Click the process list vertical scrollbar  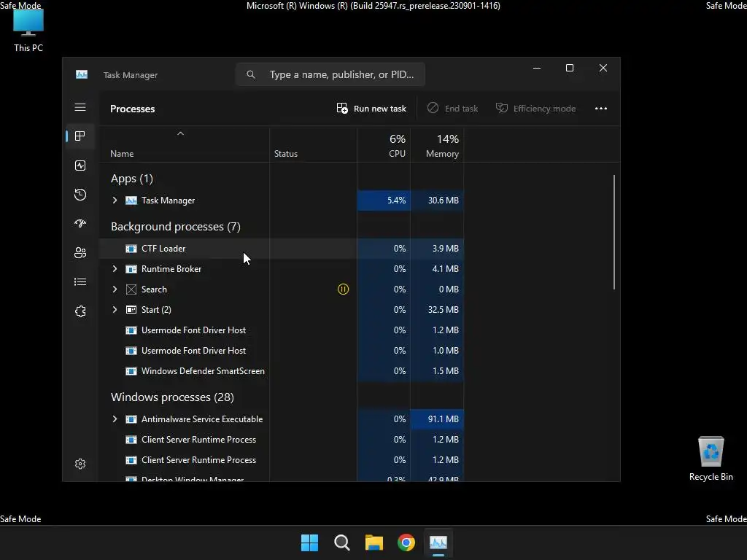click(614, 232)
